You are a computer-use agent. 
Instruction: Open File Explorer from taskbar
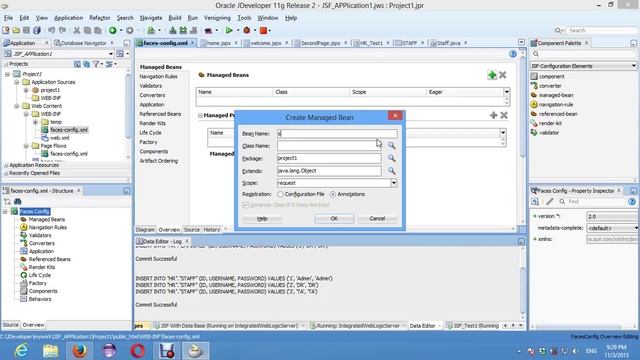click(50, 350)
